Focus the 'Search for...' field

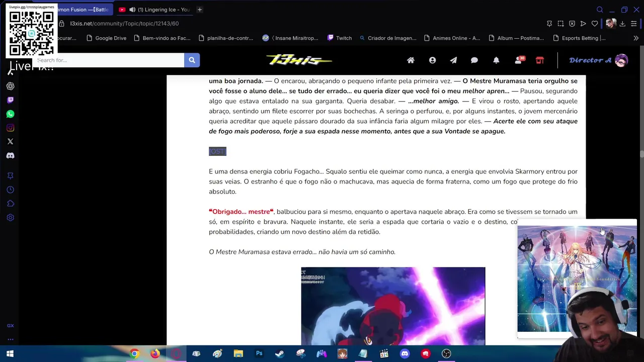108,60
